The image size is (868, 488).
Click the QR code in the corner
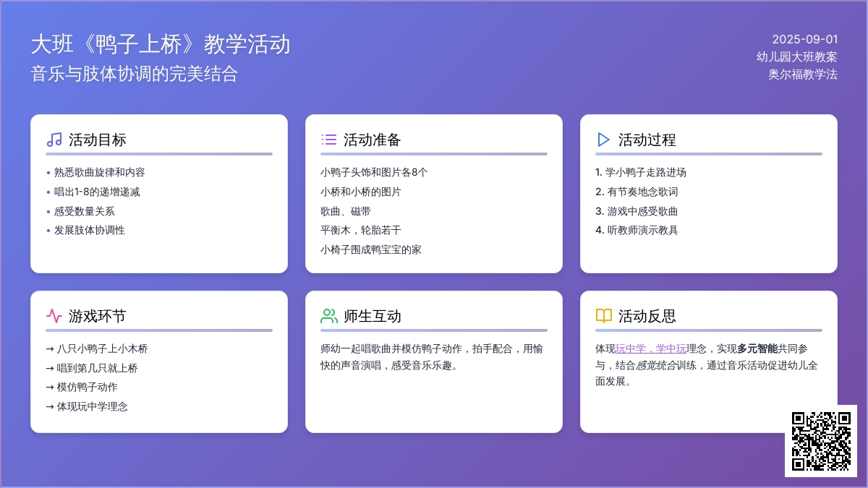(x=821, y=441)
